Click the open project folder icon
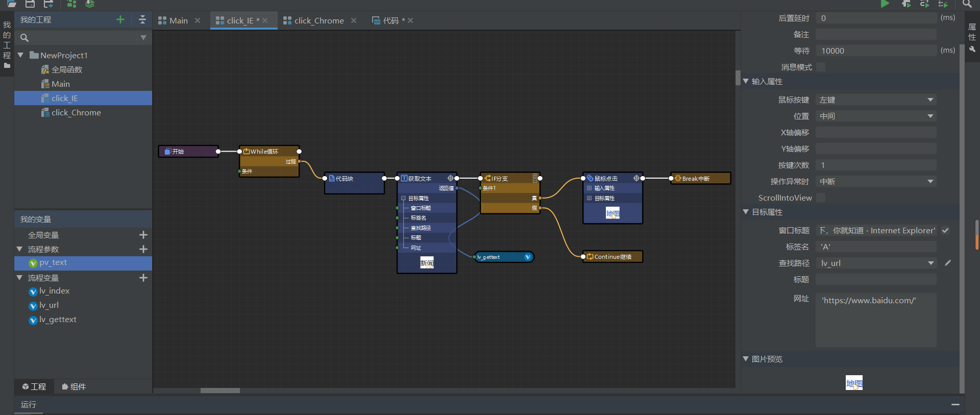 [x=12, y=4]
